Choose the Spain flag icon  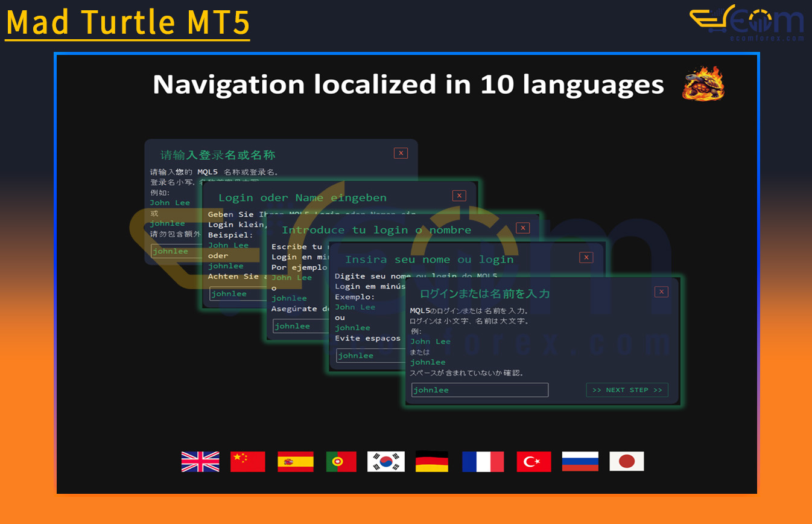pos(296,462)
